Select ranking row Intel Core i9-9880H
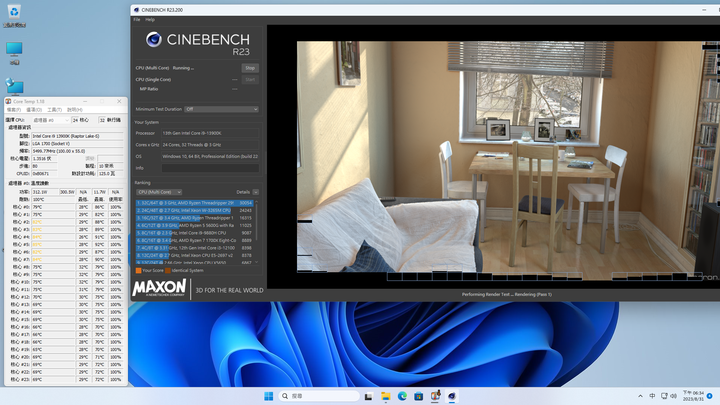720x405 pixels. click(x=194, y=233)
